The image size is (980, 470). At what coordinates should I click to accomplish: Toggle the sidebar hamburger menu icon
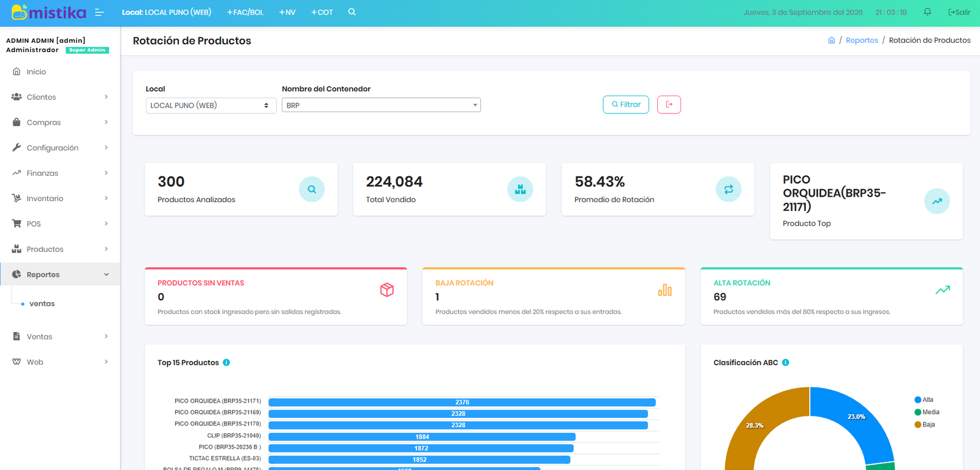99,12
